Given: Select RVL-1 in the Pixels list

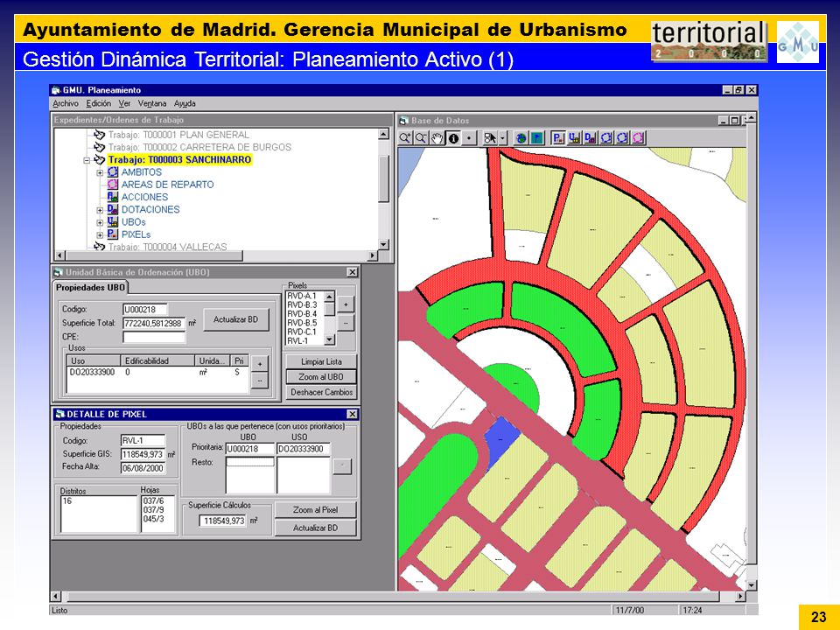Looking at the screenshot, I should coord(297,340).
